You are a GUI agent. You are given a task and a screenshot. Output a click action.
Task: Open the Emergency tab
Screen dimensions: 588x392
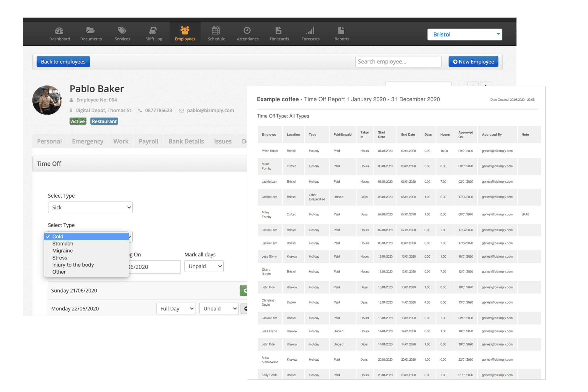click(x=87, y=141)
